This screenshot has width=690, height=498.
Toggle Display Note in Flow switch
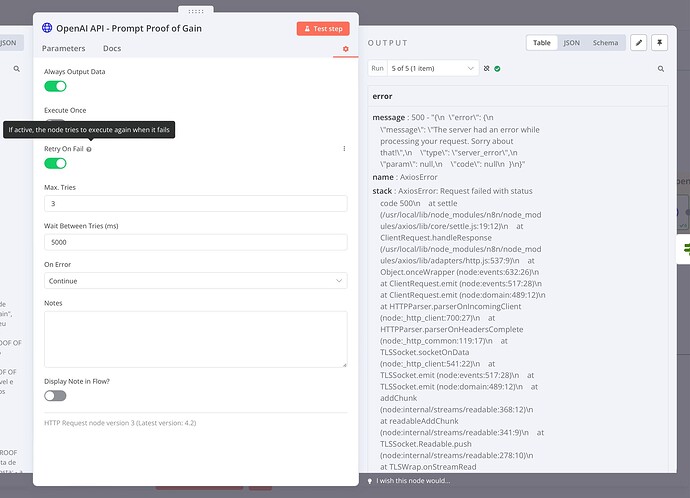pos(55,396)
